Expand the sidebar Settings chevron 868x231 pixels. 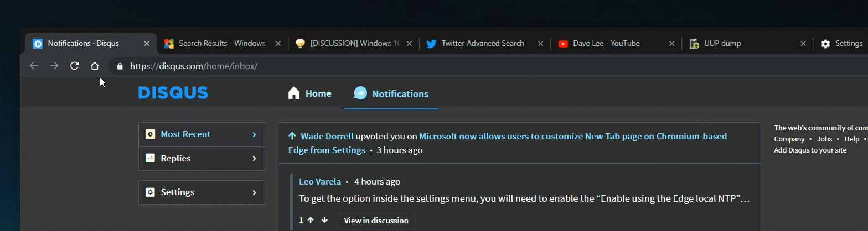[x=254, y=192]
